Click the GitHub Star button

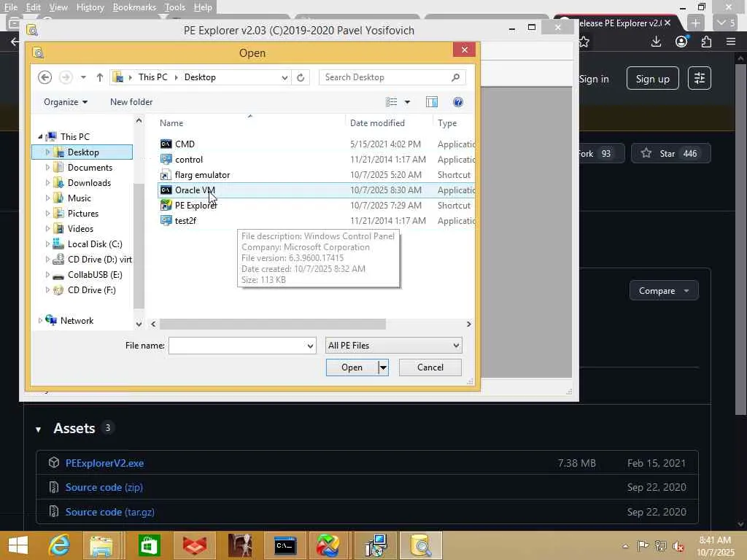(671, 153)
